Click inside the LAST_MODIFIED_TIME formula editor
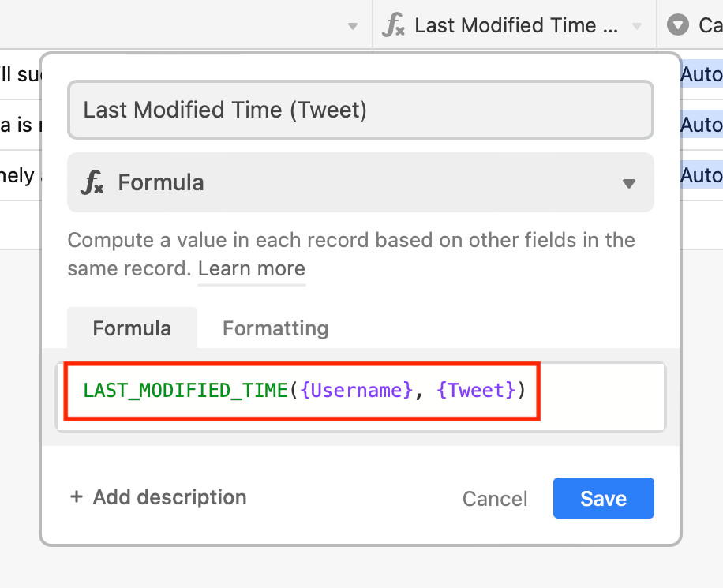Screen dimensions: 723x588 [x=361, y=397]
